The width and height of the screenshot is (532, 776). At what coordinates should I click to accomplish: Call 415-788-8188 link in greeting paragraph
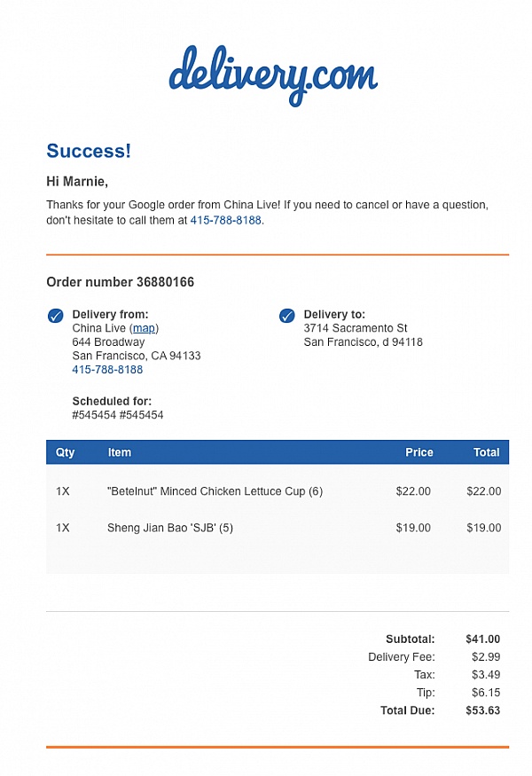(x=226, y=220)
